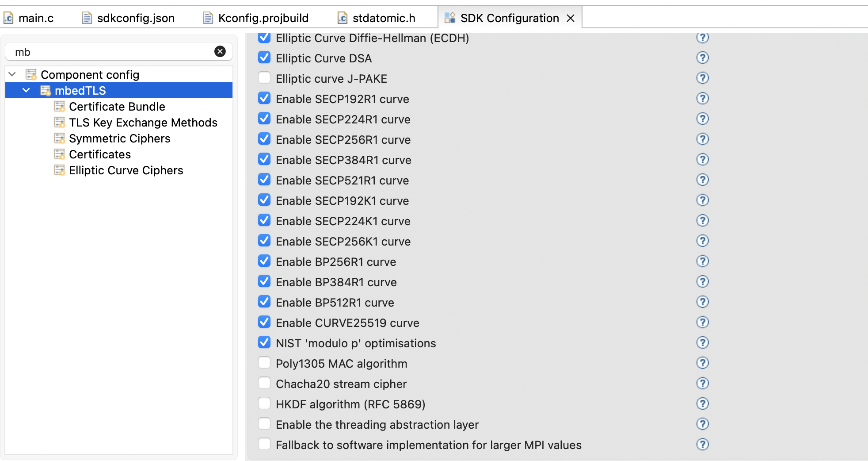Enable the Elliptic curve J-PAKE checkbox

[x=264, y=78]
